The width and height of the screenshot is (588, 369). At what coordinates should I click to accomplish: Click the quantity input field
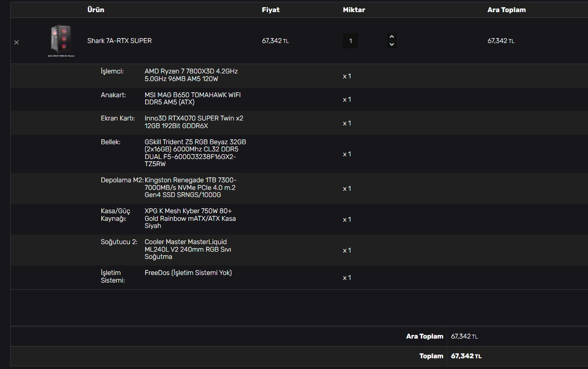(x=350, y=41)
